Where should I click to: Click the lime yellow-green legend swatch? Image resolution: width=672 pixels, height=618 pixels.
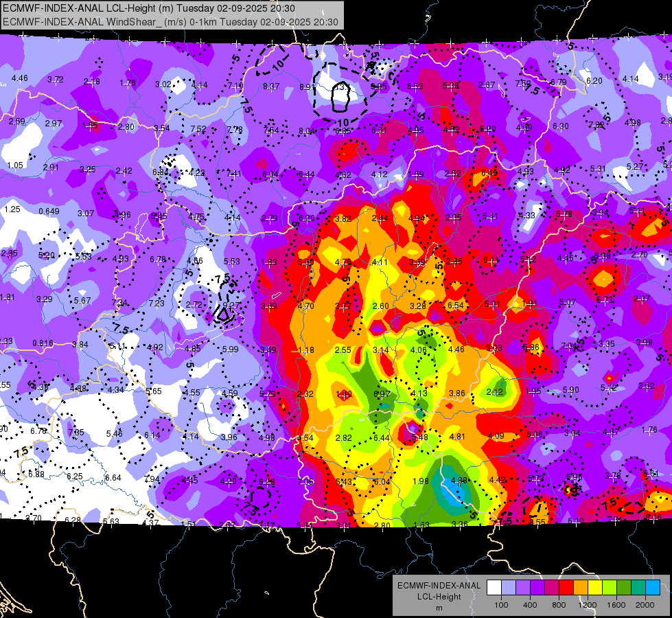610,588
